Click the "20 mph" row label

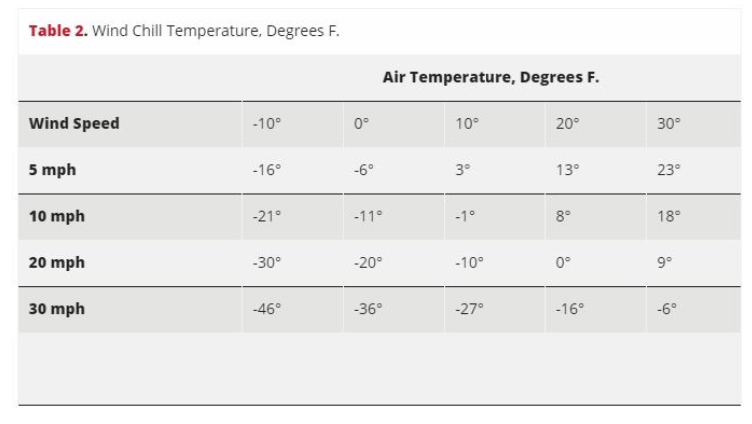56,263
